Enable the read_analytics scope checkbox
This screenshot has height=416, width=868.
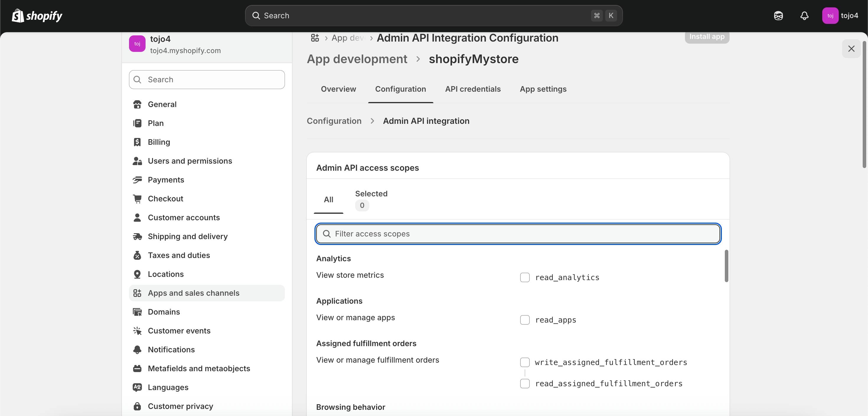(525, 277)
